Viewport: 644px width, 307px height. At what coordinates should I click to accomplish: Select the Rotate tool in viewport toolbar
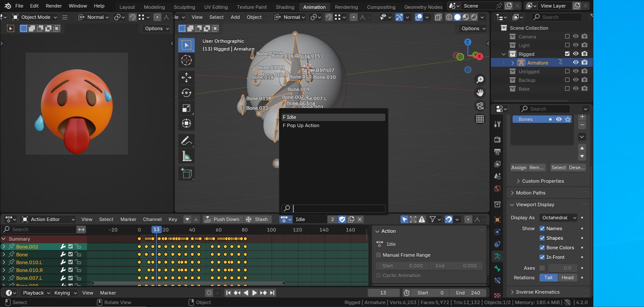[x=186, y=93]
